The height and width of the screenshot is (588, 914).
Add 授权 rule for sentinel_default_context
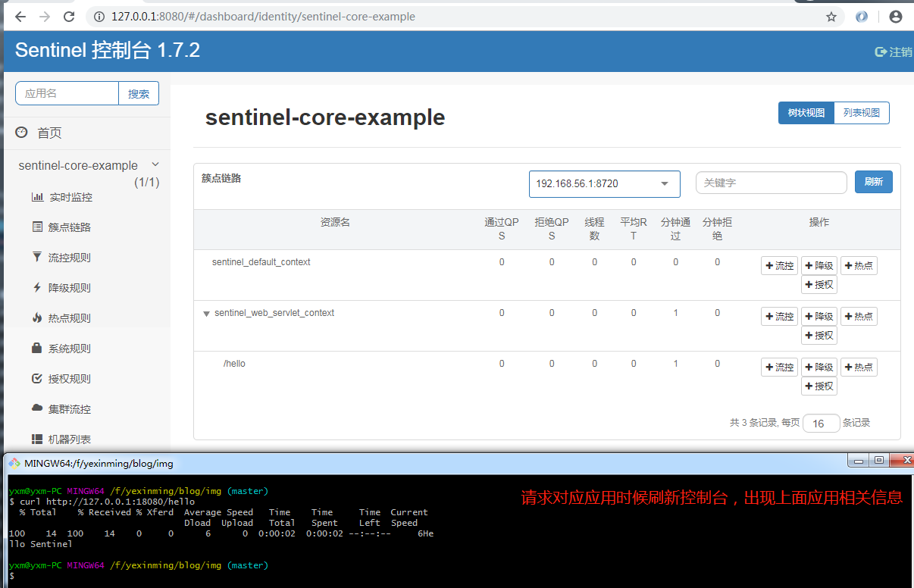(x=819, y=285)
